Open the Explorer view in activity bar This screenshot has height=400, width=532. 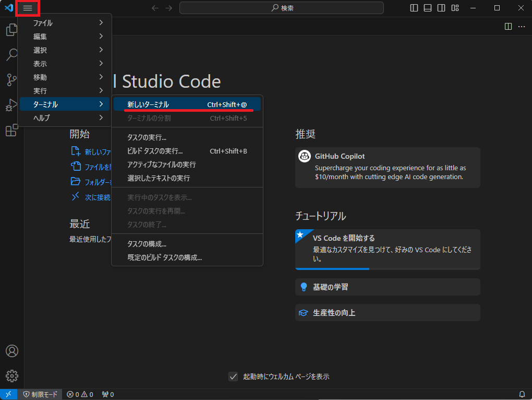[x=12, y=30]
